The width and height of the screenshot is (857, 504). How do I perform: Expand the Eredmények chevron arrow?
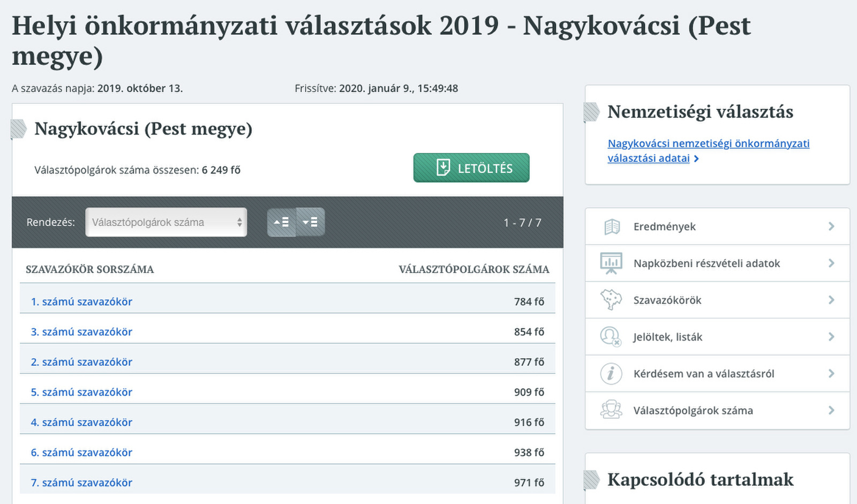[831, 227]
